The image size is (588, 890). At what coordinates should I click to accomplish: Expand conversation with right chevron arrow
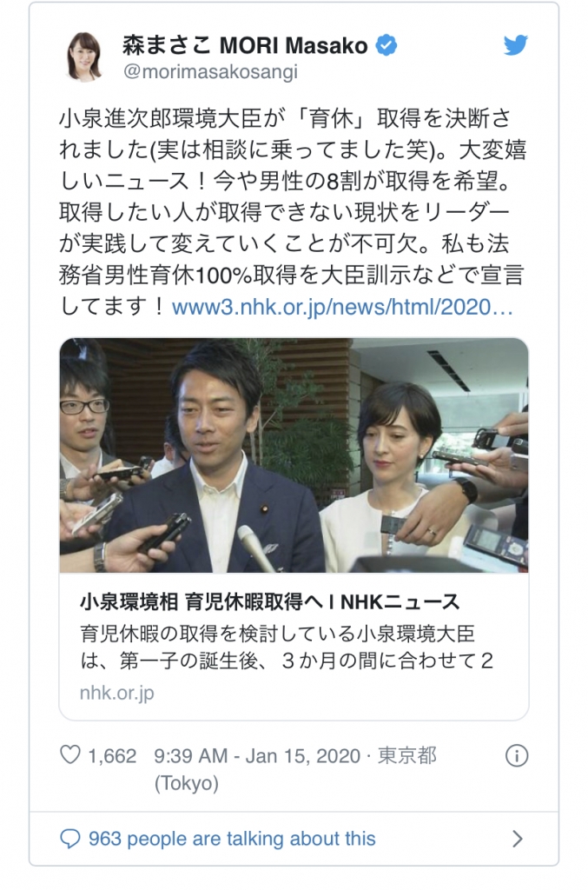[x=517, y=839]
